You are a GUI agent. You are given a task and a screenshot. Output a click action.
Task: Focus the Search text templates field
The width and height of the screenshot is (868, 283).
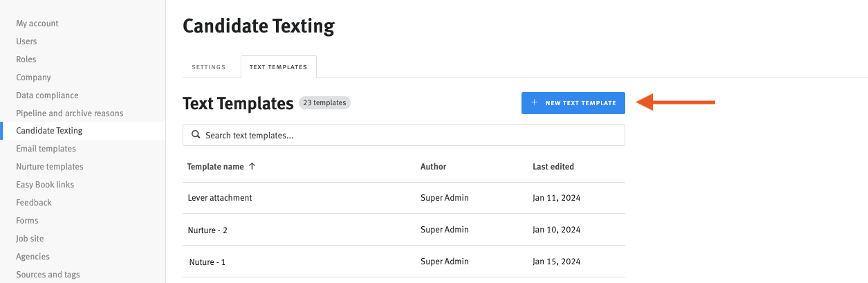point(404,135)
